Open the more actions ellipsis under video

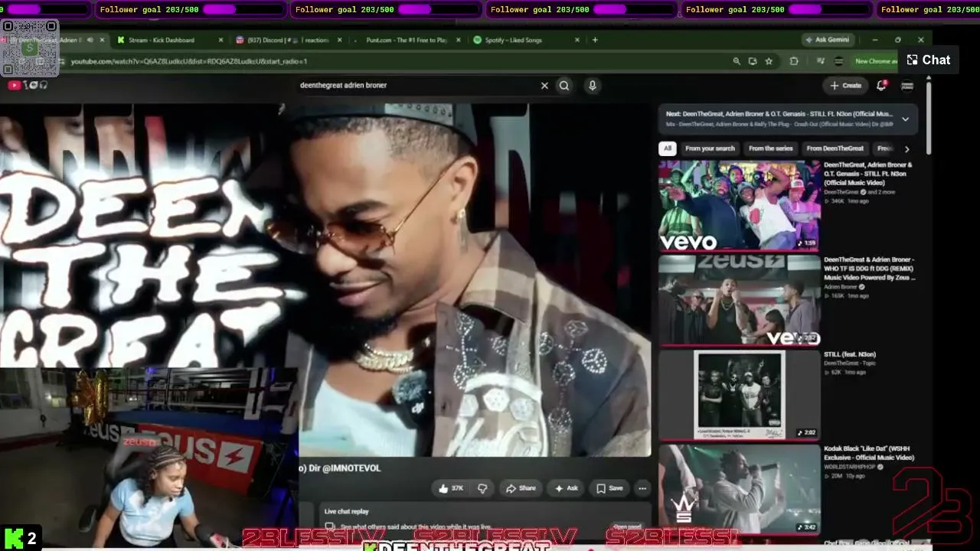(642, 488)
